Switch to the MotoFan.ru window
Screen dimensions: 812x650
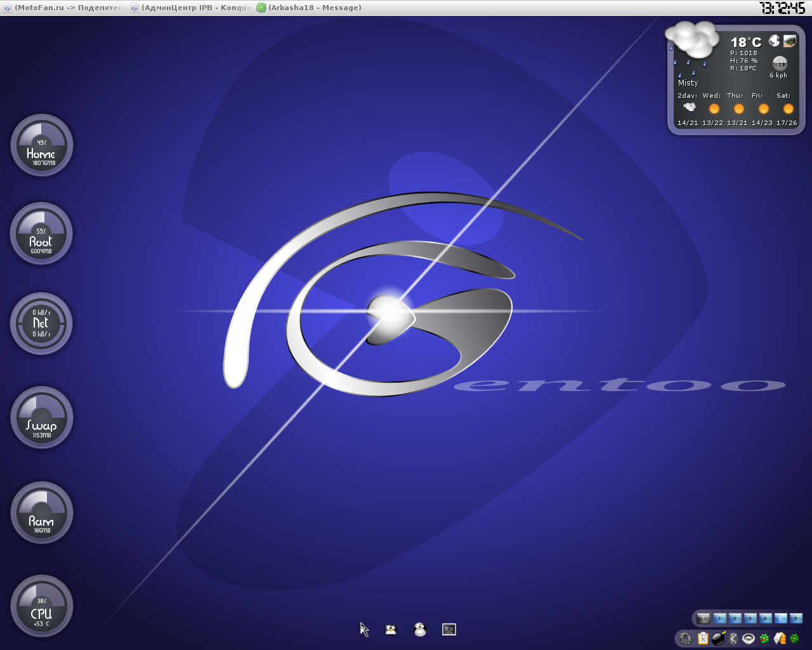pos(64,8)
